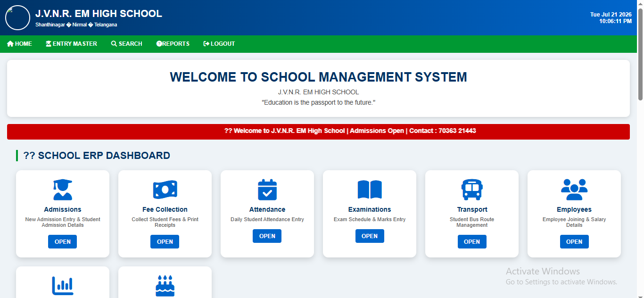Click the Admissions card title

pyautogui.click(x=63, y=209)
